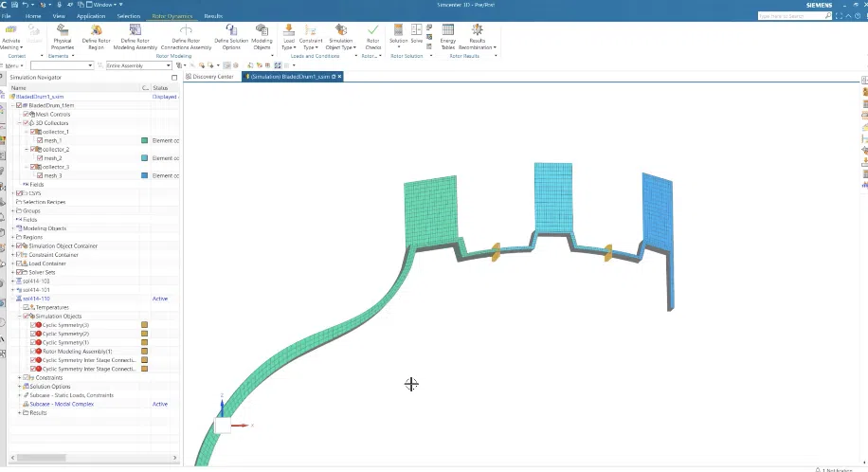Toggle Cyclic Symmetry(3) checkbox
The width and height of the screenshot is (868, 472).
[x=32, y=325]
